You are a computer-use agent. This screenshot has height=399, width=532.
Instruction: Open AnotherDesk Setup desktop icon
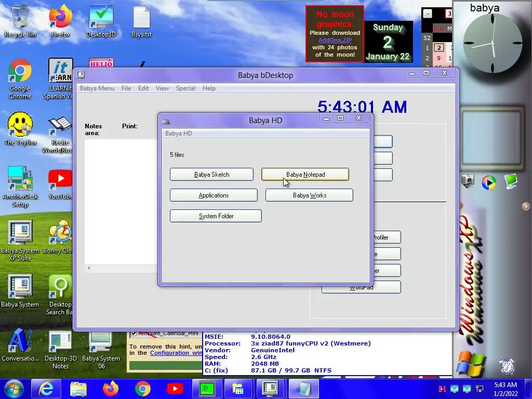click(x=20, y=187)
